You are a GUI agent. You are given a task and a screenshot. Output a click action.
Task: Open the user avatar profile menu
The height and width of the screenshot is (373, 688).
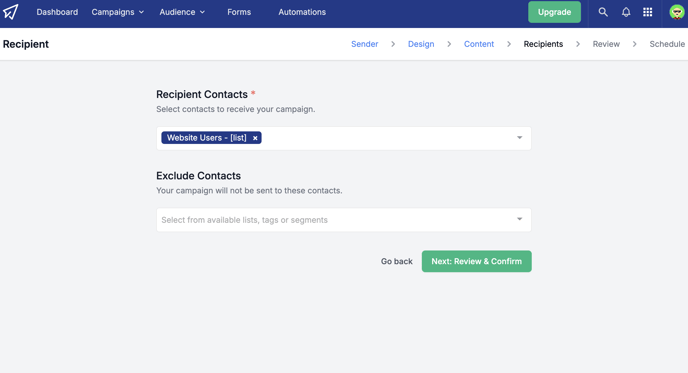(677, 12)
